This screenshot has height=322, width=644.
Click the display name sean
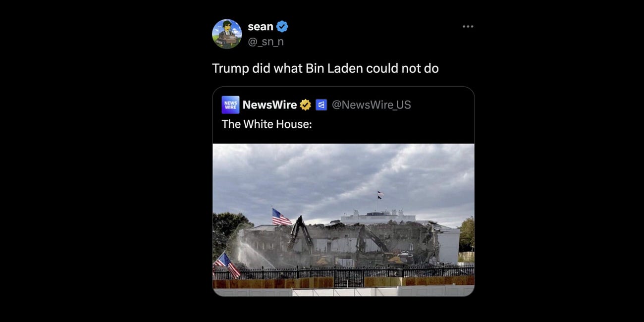tap(260, 27)
